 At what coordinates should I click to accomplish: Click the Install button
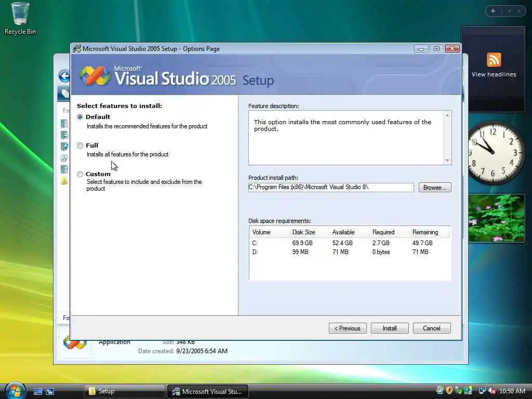tap(390, 328)
